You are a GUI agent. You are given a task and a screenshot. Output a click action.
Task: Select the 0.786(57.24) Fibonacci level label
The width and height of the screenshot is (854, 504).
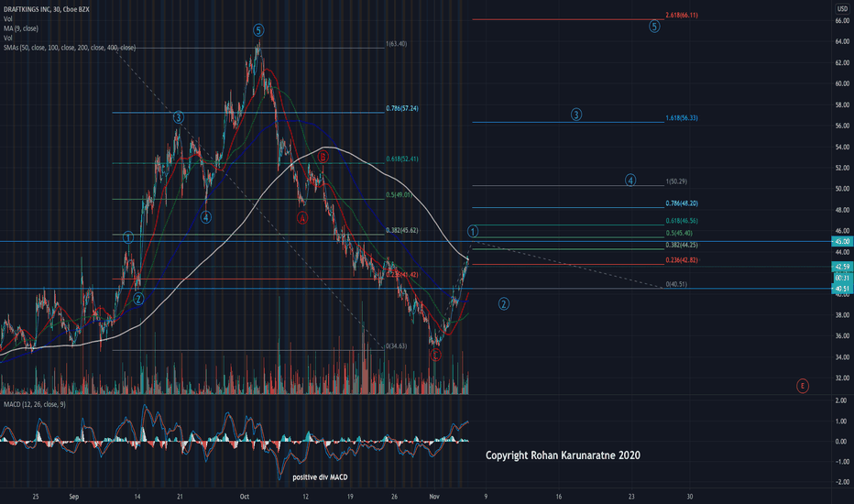[x=402, y=108]
